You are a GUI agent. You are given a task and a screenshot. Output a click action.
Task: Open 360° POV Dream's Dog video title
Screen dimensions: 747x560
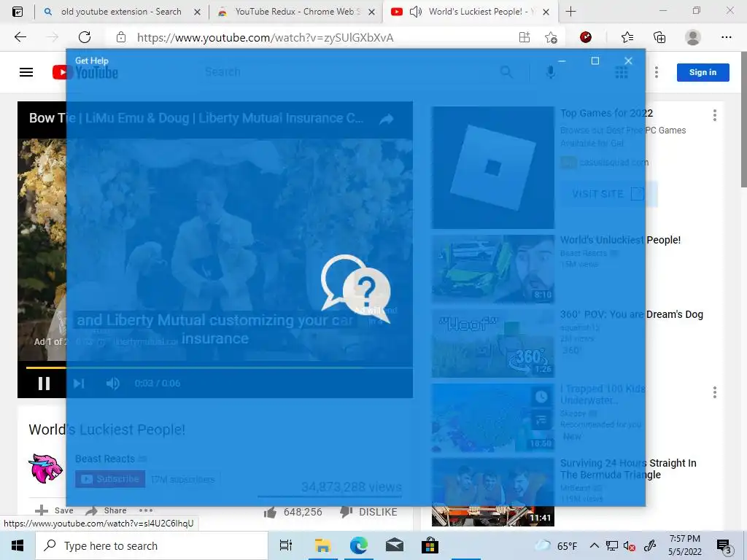(632, 314)
